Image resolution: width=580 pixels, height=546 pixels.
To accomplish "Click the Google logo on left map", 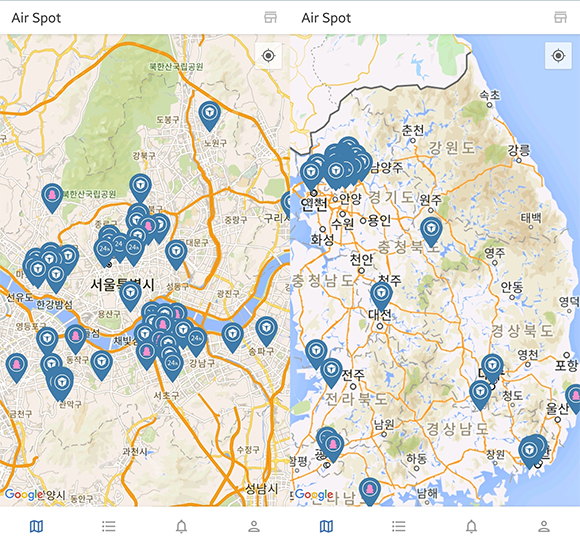I will 23,494.
